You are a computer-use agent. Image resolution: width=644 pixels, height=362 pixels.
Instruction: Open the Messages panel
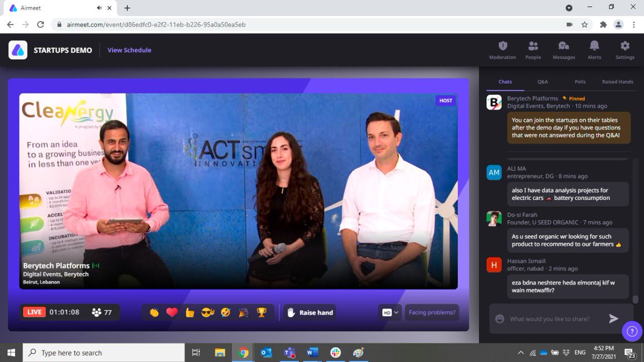pyautogui.click(x=563, y=50)
